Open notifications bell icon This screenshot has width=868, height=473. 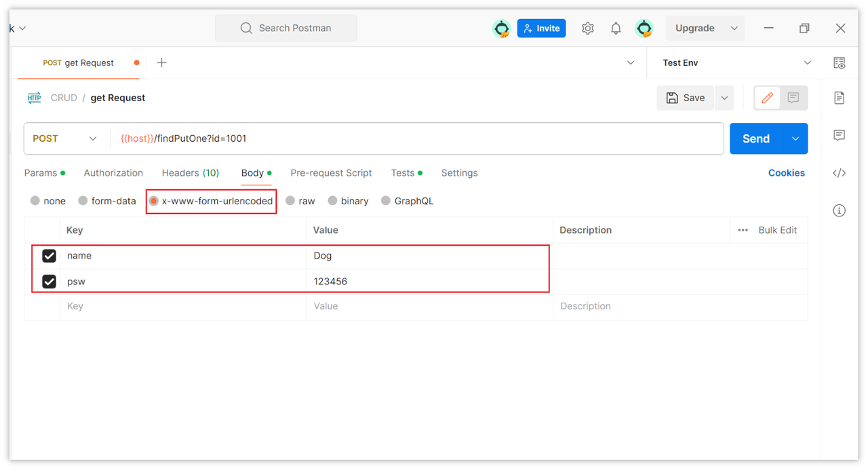[x=616, y=29]
